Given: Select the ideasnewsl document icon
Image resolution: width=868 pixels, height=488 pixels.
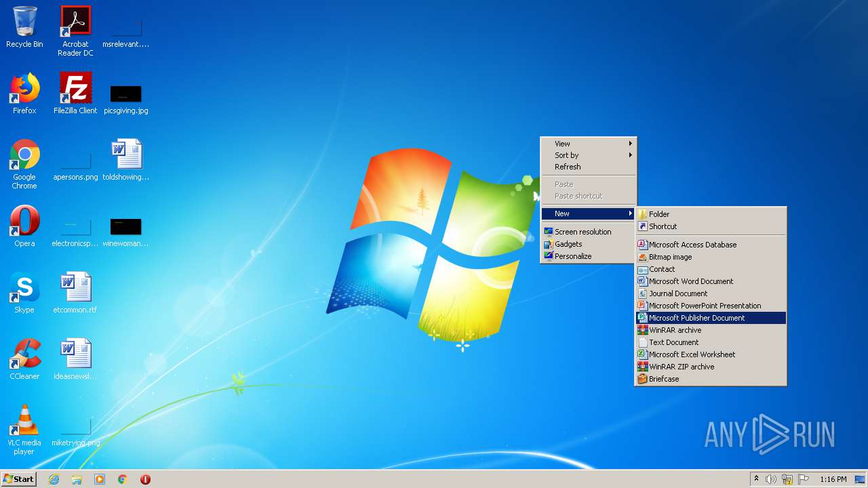Looking at the screenshot, I should coord(75,359).
